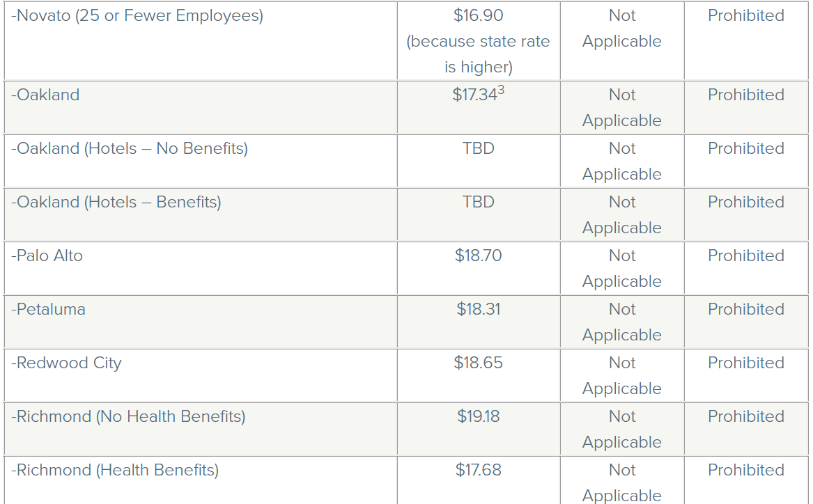Select "Prohibited" in the Petaluma row
This screenshot has width=813, height=504.
click(745, 310)
